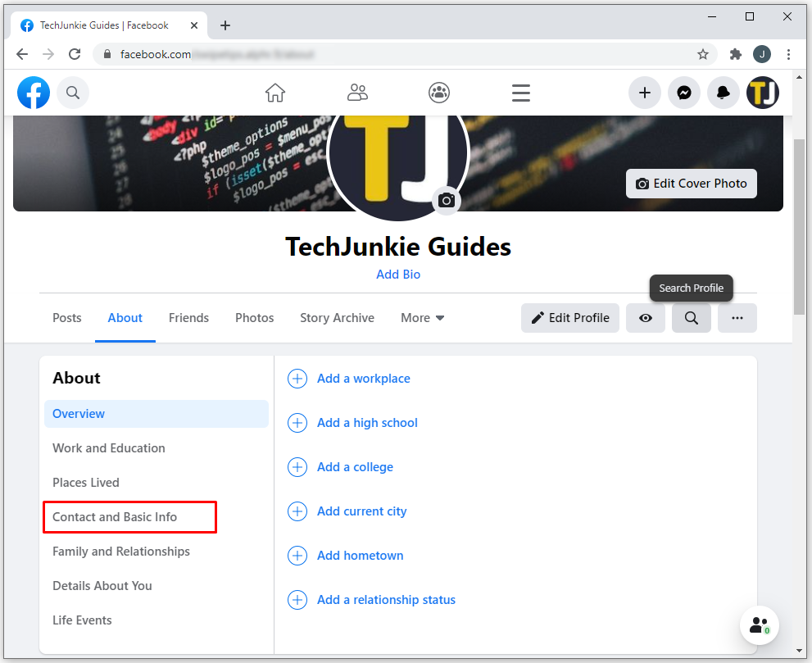Viewport: 812px width, 663px height.
Task: Click the Add Bio link
Action: 398,275
